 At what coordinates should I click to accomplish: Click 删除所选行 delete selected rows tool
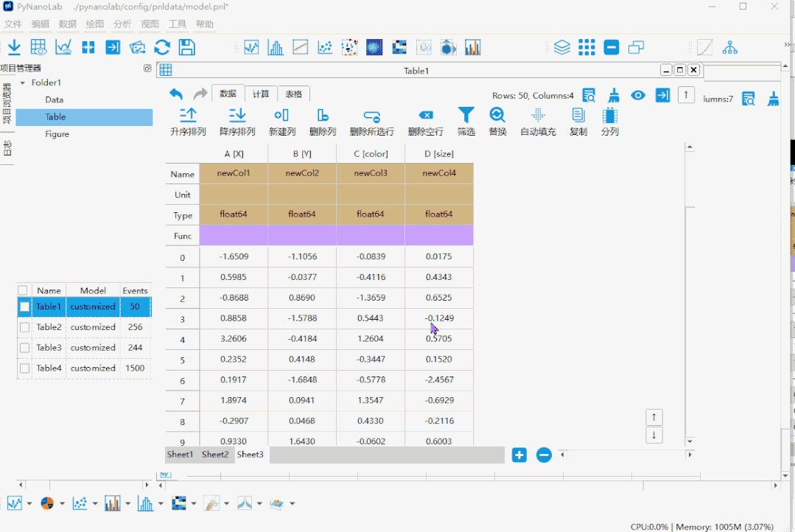click(371, 122)
